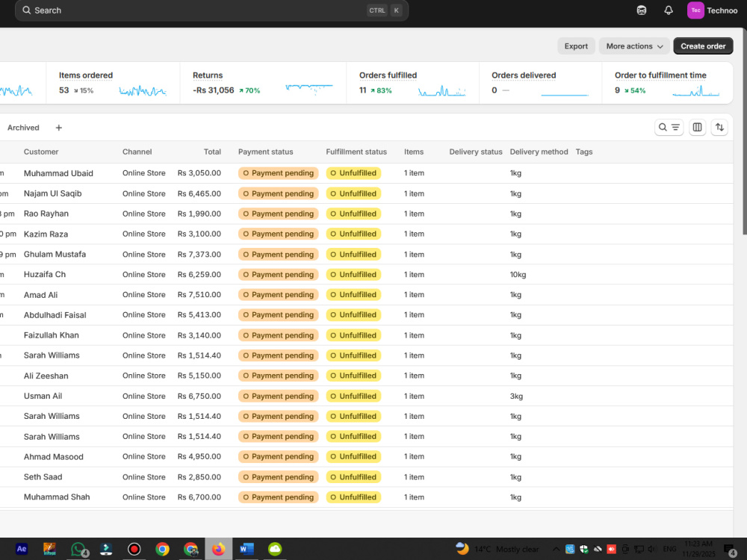Open Muhammad Ubaid's order row
The image size is (747, 560).
(366, 173)
